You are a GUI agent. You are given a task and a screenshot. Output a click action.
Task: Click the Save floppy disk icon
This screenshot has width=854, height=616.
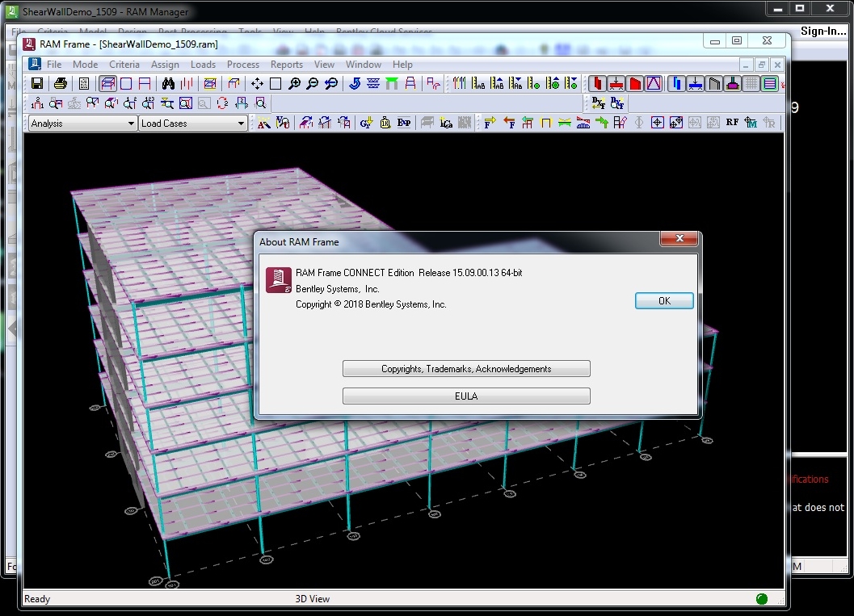[37, 83]
